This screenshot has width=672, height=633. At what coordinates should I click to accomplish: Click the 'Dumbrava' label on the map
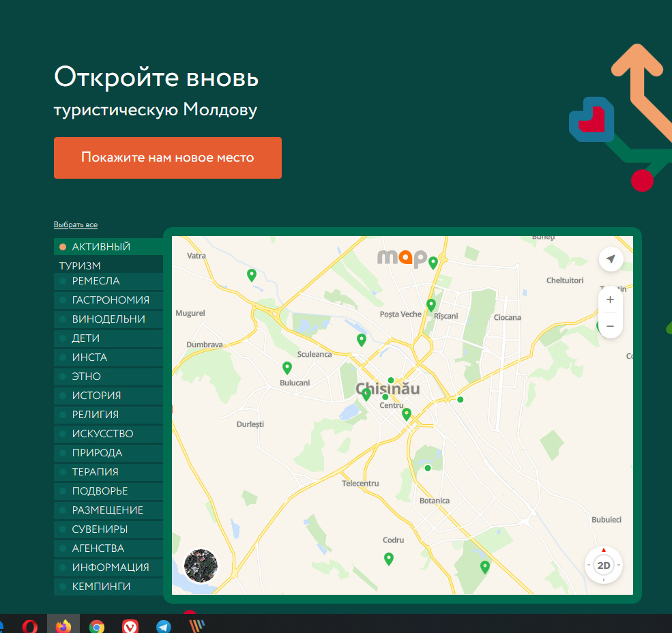tap(205, 344)
